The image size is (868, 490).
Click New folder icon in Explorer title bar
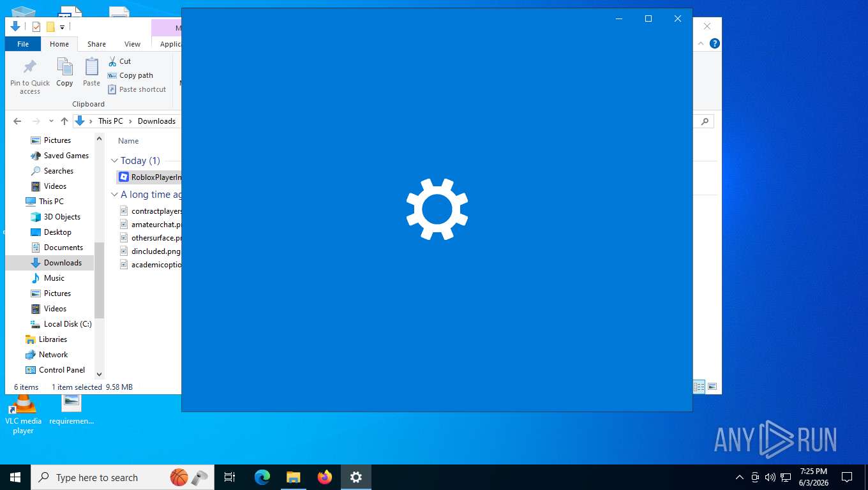50,27
